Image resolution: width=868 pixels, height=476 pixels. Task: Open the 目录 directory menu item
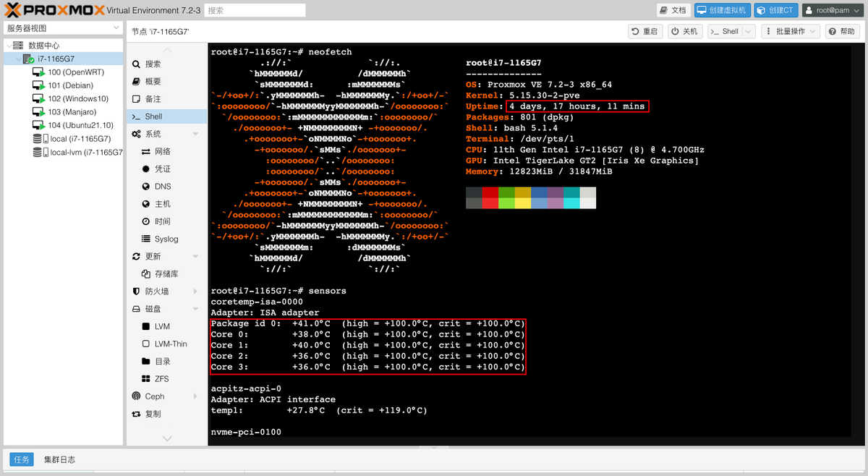click(x=166, y=361)
